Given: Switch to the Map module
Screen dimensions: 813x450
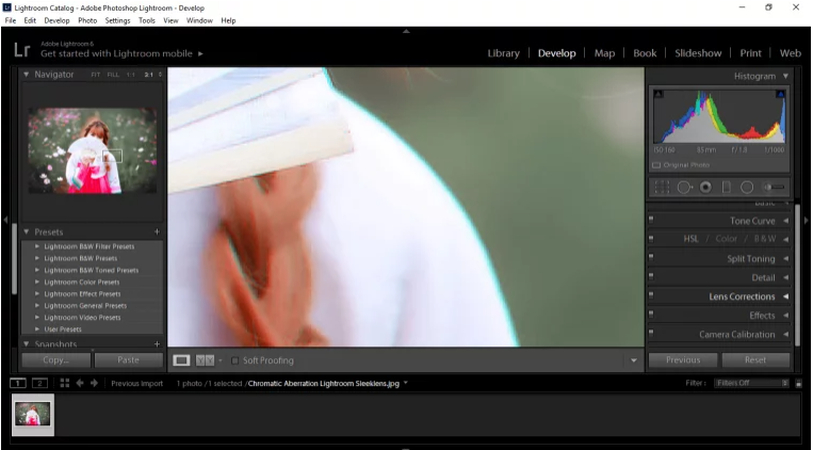Looking at the screenshot, I should click(604, 53).
